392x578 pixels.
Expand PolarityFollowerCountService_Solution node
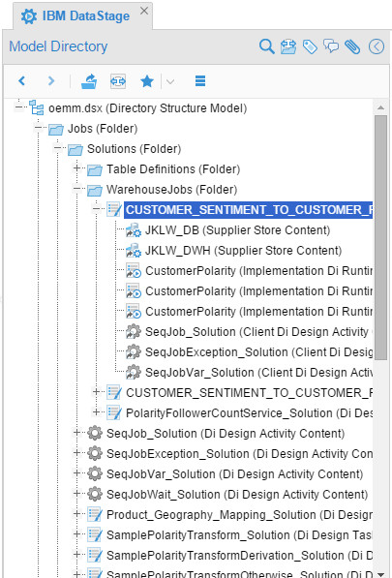(96, 411)
